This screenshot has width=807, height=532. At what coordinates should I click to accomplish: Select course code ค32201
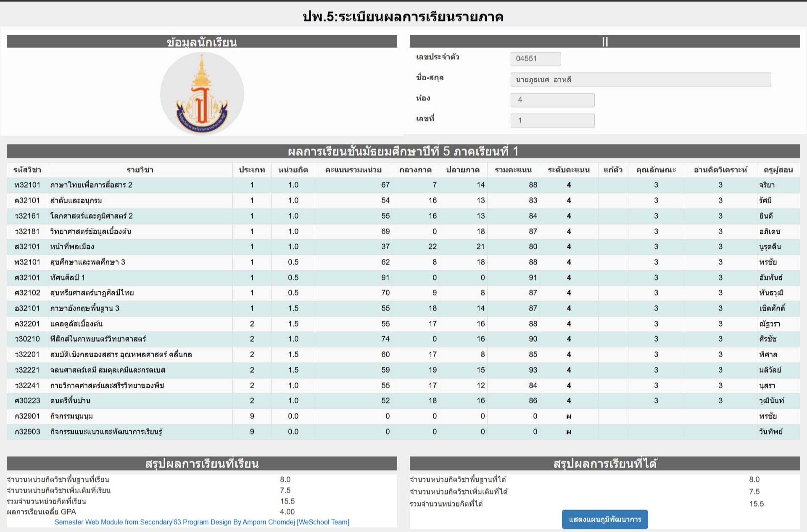[27, 324]
